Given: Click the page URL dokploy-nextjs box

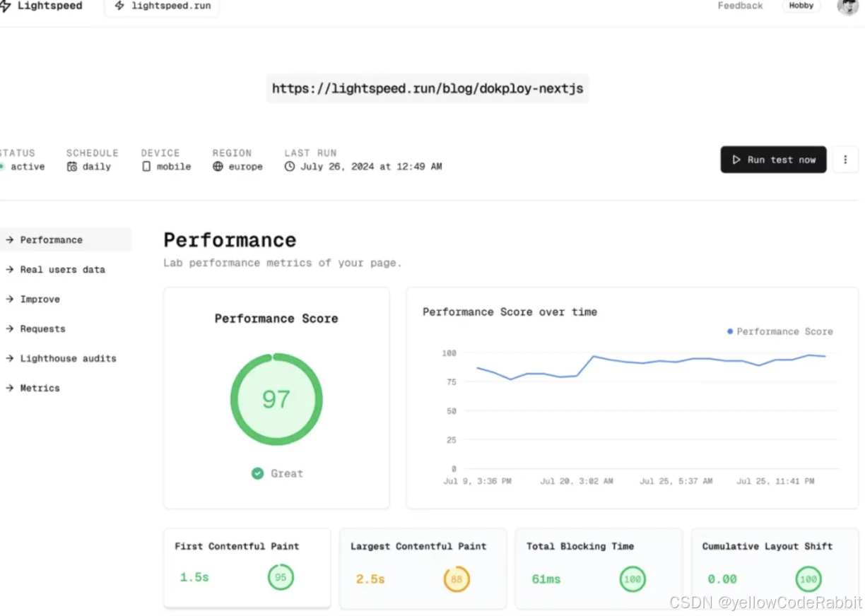Looking at the screenshot, I should (428, 89).
